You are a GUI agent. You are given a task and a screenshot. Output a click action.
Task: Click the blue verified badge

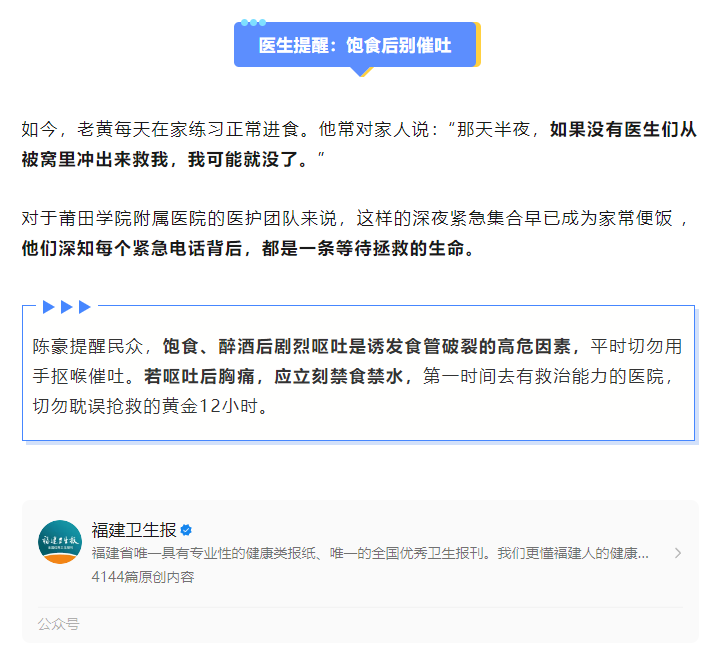point(186,530)
